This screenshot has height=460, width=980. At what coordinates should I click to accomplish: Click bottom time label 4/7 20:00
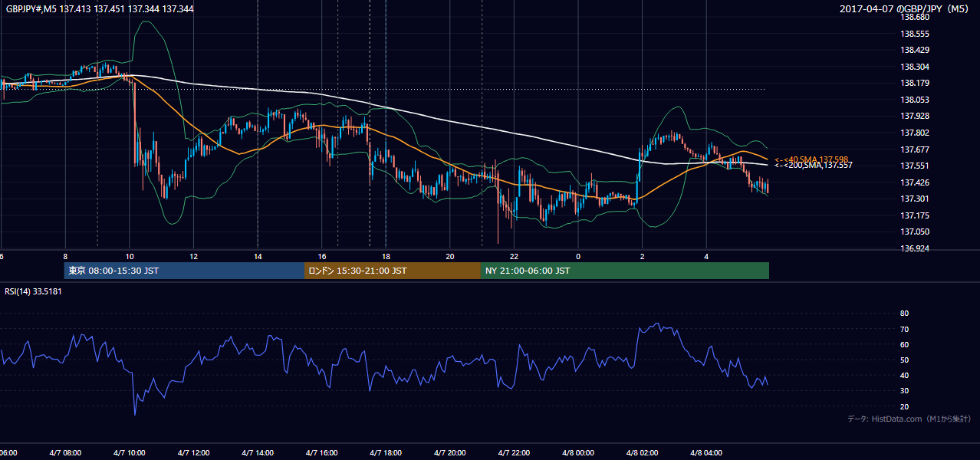point(449,453)
